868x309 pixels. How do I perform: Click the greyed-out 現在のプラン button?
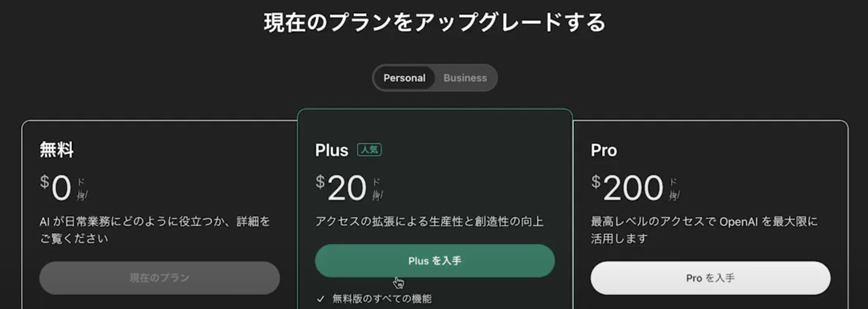click(x=159, y=278)
